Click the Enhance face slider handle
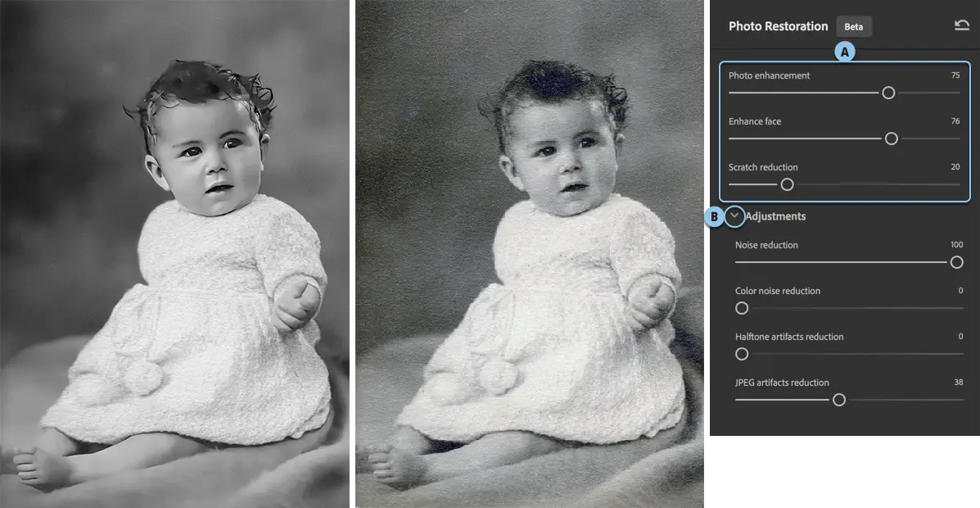The height and width of the screenshot is (508, 980). (892, 138)
